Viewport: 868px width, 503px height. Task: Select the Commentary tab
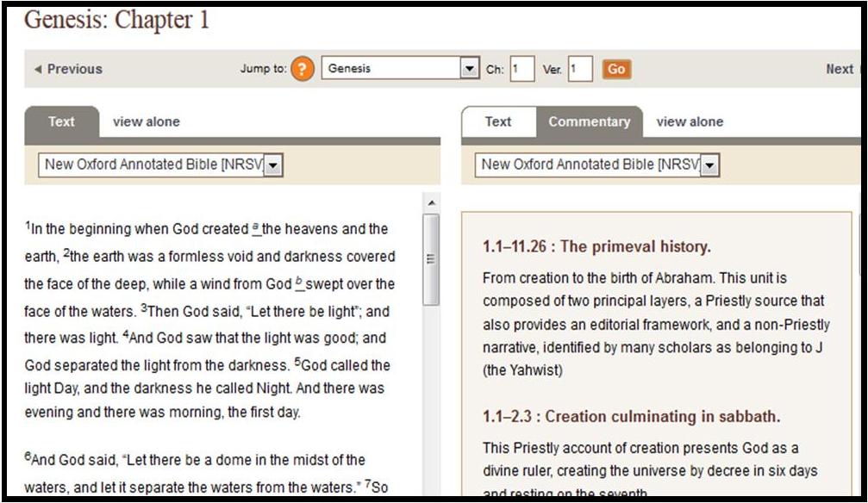coord(589,121)
